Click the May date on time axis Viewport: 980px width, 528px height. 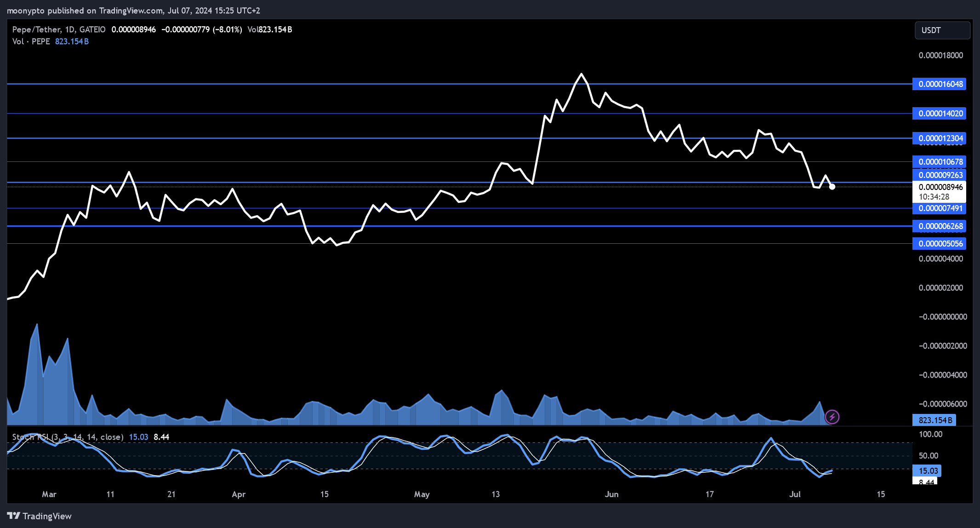[422, 494]
